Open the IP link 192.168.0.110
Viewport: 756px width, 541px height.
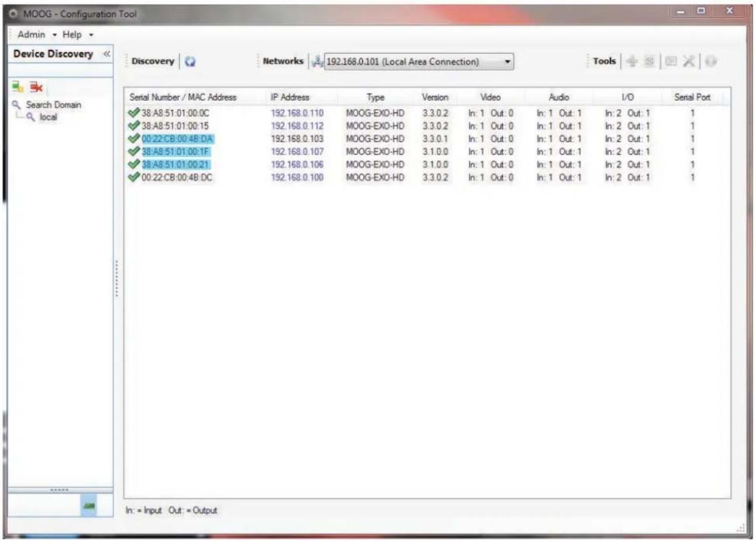(x=297, y=113)
